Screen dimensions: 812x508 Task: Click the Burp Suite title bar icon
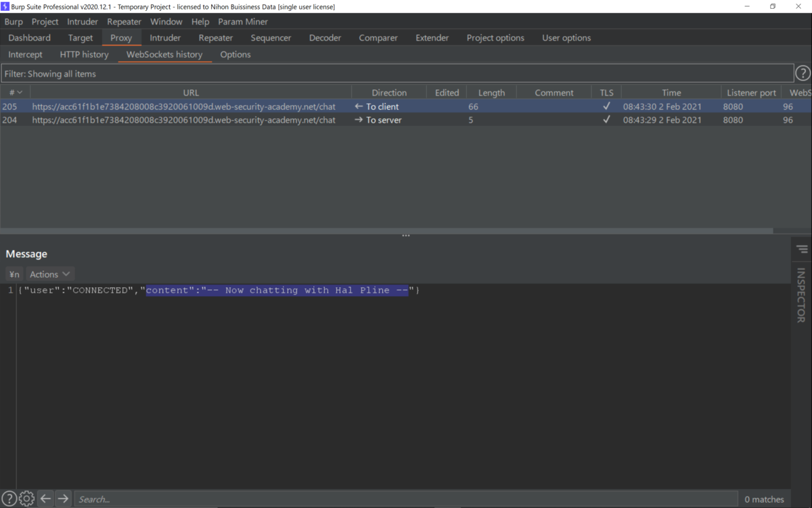click(x=5, y=6)
